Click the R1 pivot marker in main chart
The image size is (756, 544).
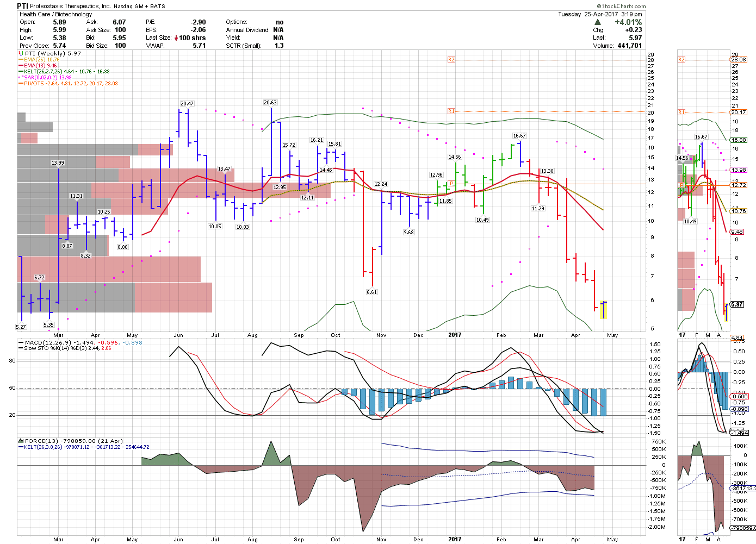(x=451, y=111)
